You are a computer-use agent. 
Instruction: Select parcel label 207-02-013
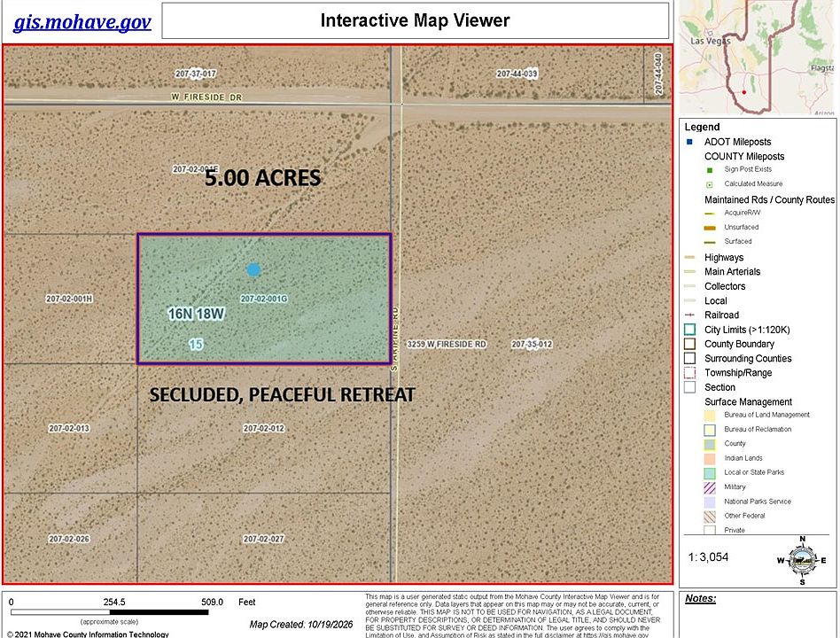69,428
